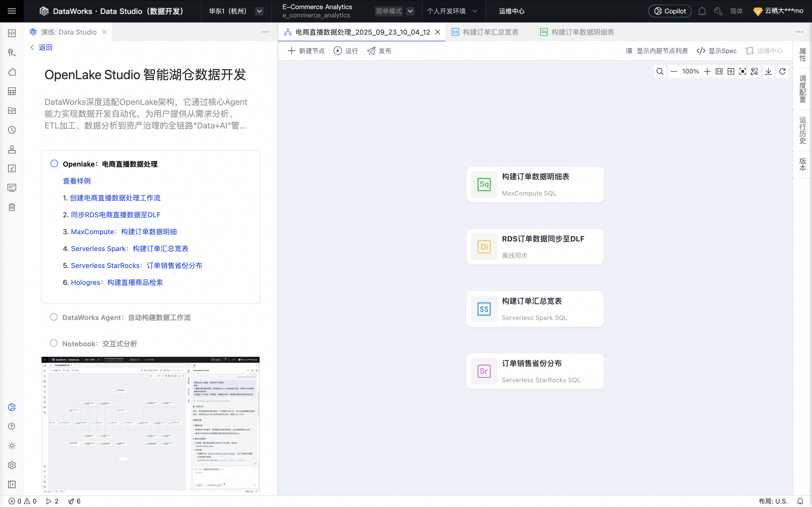Click the canvas search magnifier icon
Viewport: 812px width, 507px height.
[x=660, y=71]
